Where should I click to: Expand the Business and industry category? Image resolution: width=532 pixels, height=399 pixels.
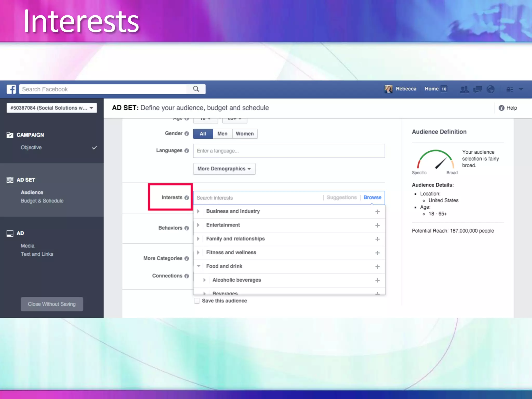198,211
